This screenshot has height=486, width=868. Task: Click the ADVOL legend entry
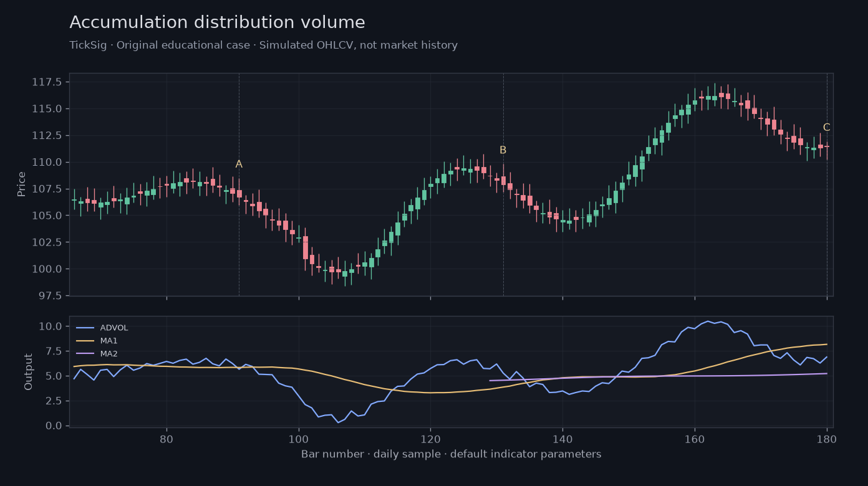[102, 328]
